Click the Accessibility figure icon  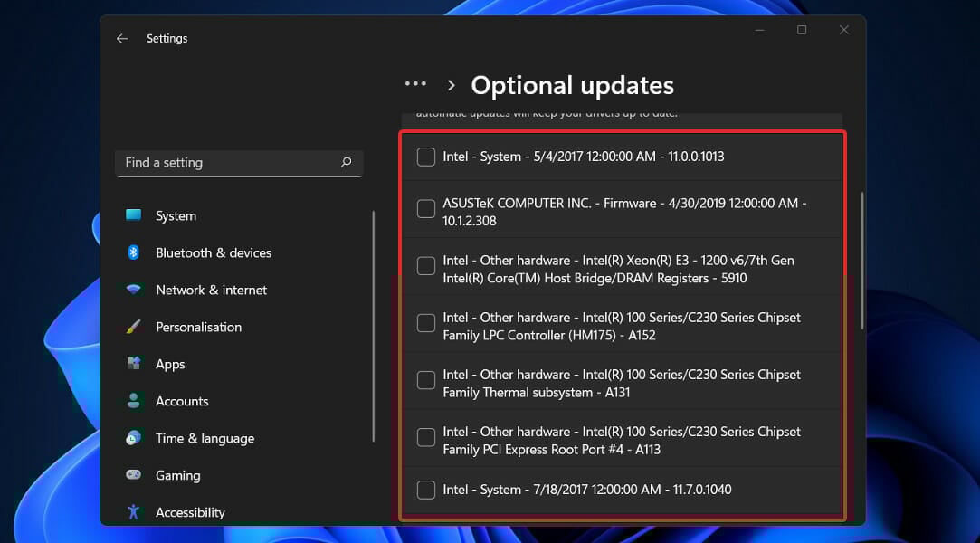point(133,511)
